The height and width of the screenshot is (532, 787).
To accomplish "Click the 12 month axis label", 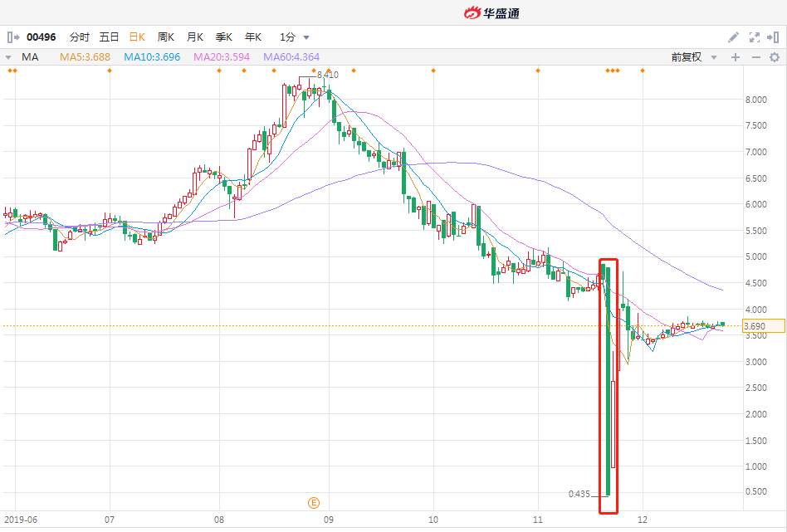I will click(x=643, y=520).
